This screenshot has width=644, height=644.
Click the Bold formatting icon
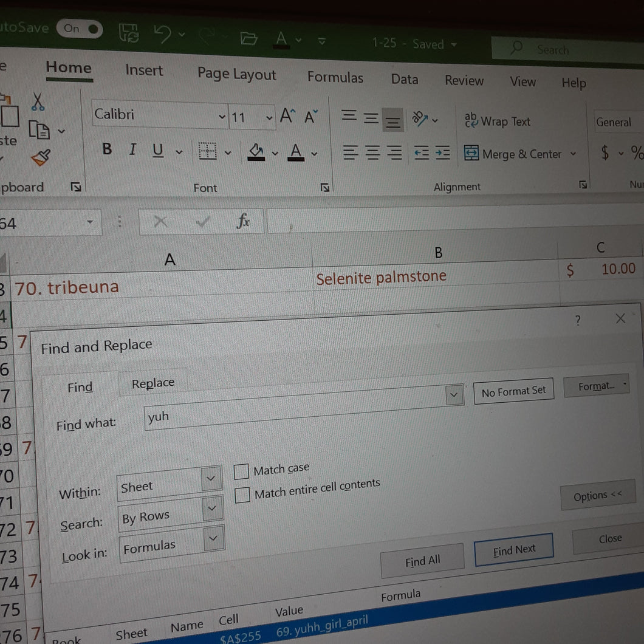click(107, 149)
